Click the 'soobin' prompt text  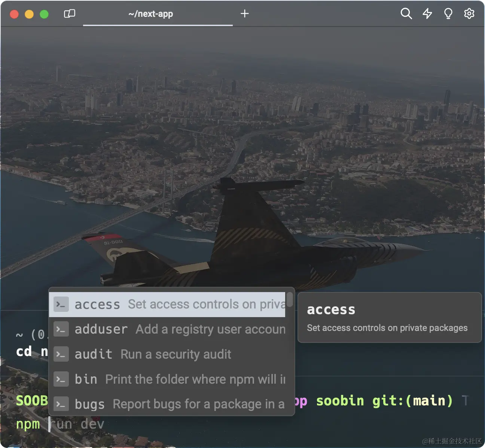tap(340, 401)
